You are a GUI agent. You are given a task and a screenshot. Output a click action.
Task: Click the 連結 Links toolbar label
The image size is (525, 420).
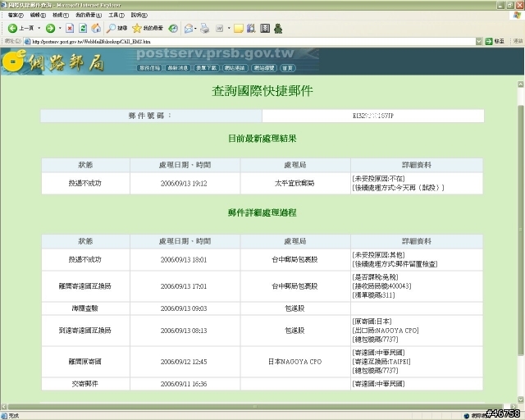pos(518,41)
